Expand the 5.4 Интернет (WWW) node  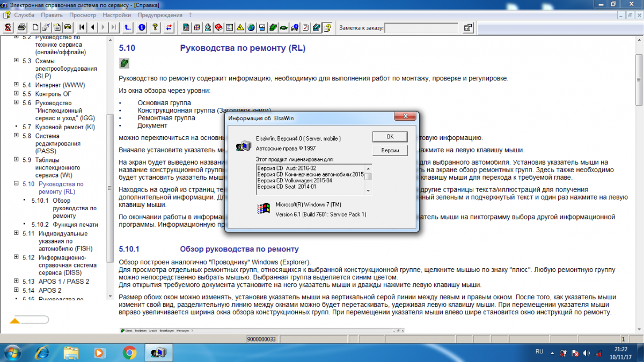click(16, 85)
